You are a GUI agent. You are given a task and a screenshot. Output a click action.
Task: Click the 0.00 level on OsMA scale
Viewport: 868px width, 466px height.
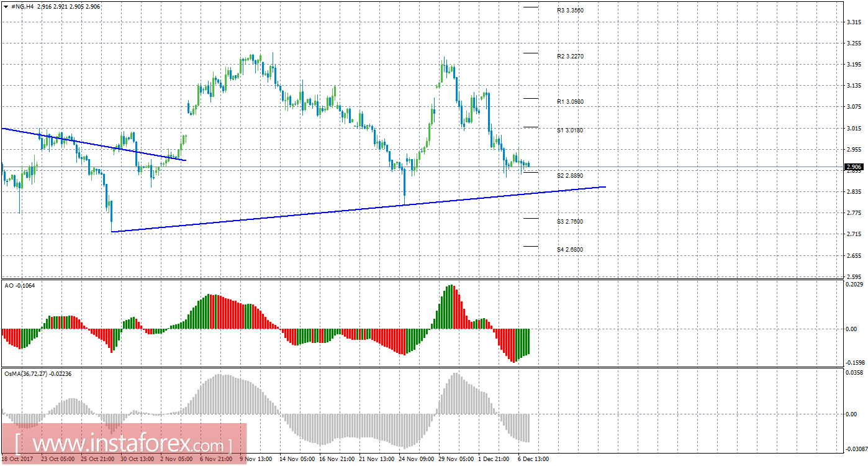pyautogui.click(x=851, y=414)
